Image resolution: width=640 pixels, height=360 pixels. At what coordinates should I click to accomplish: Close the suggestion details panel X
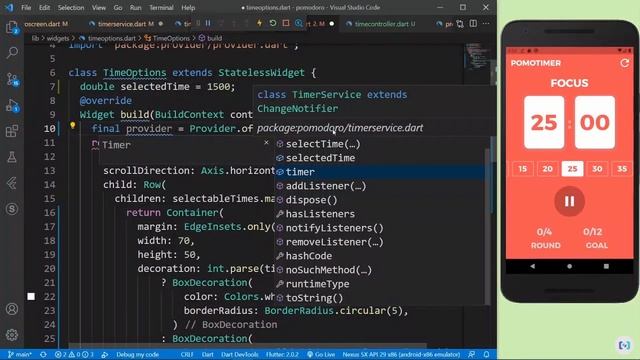click(x=267, y=142)
